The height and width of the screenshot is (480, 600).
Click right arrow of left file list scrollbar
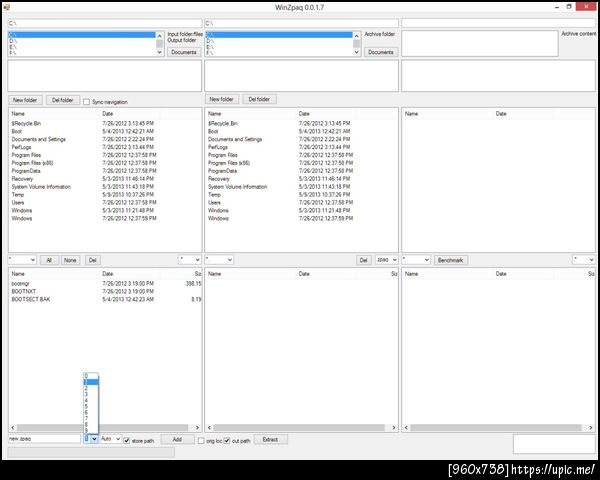coord(197,428)
